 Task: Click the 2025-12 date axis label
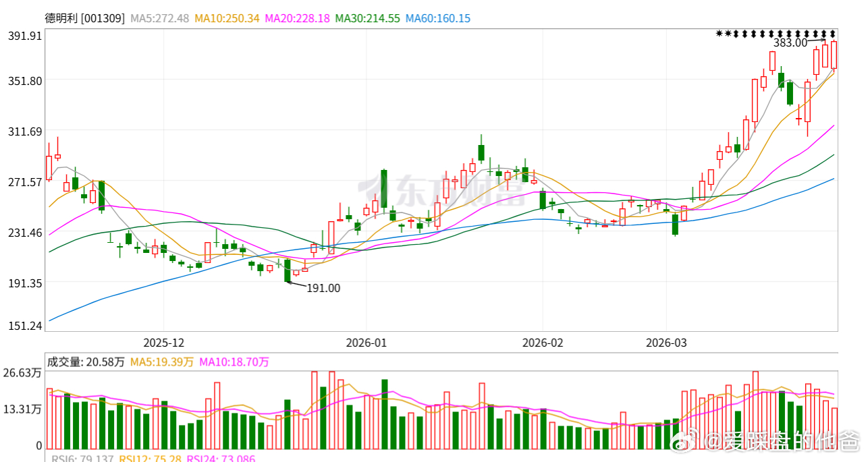point(164,343)
